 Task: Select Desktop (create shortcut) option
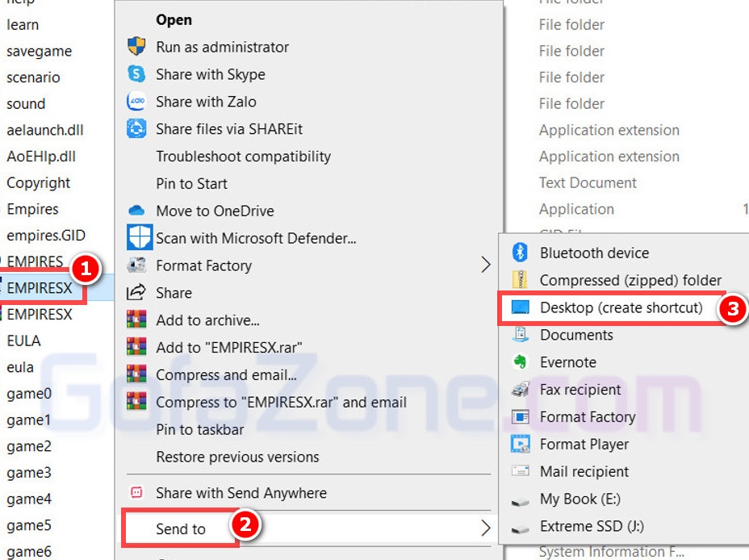point(621,307)
